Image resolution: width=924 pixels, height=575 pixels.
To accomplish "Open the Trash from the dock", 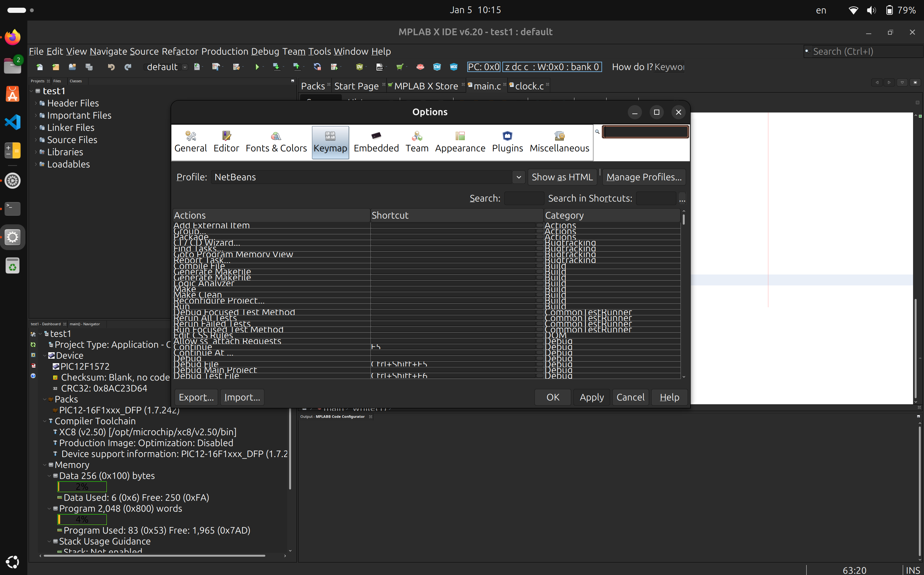I will (13, 265).
